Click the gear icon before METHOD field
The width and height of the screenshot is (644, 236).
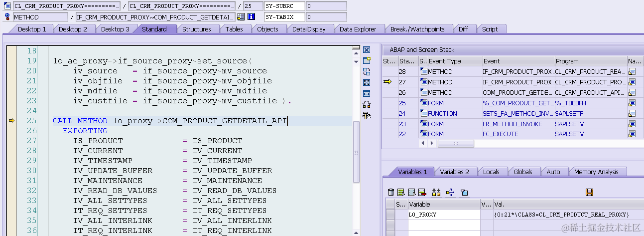pyautogui.click(x=7, y=17)
